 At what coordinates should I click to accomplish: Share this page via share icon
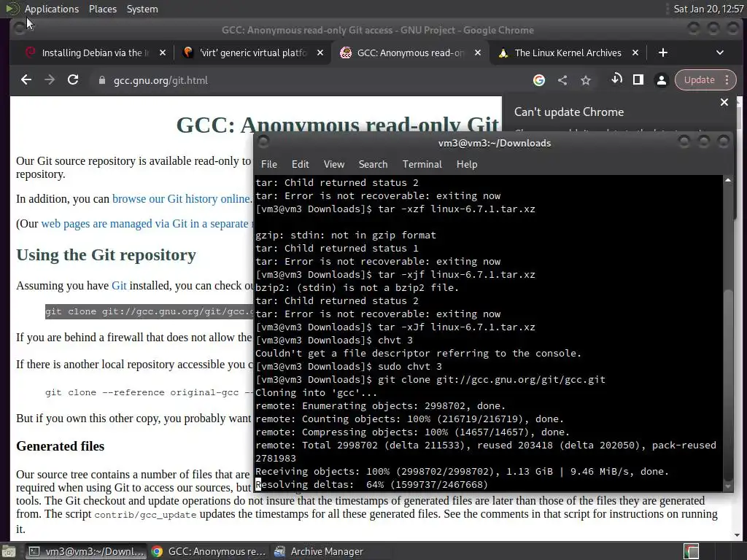562,80
